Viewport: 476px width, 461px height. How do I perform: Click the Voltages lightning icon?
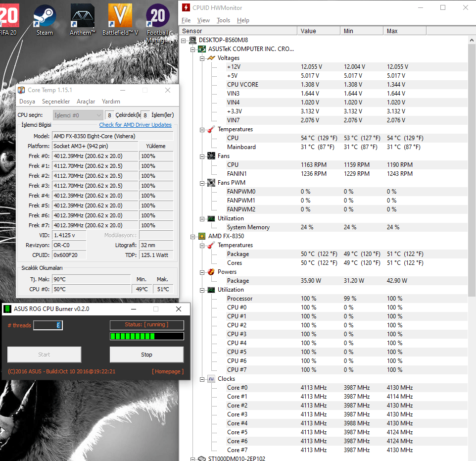click(x=211, y=58)
